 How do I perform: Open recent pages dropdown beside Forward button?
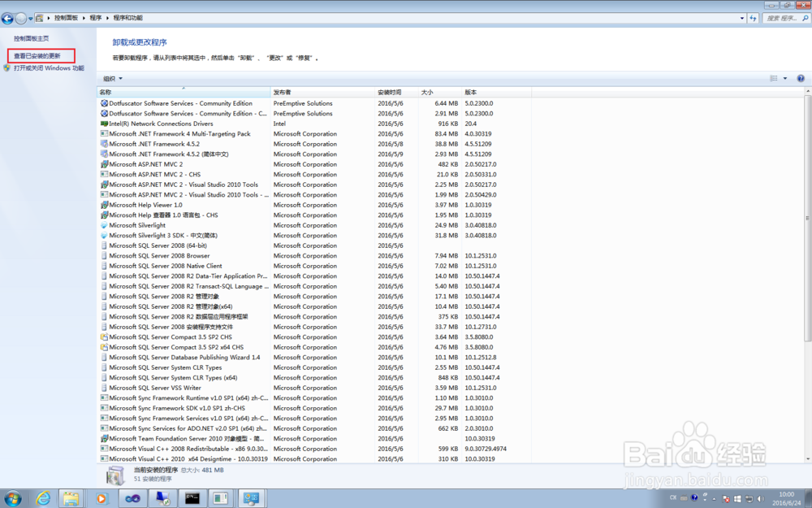(x=31, y=19)
